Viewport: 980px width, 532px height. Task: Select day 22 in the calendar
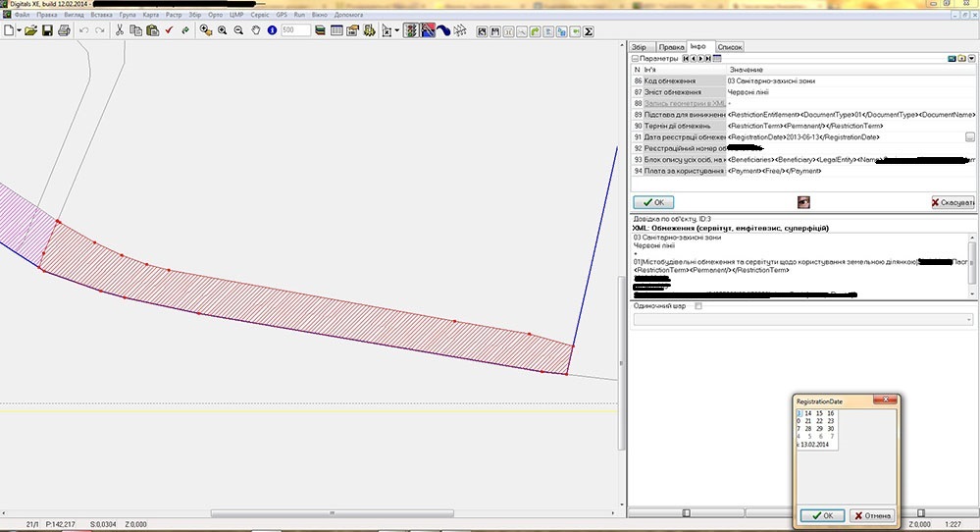pyautogui.click(x=819, y=421)
